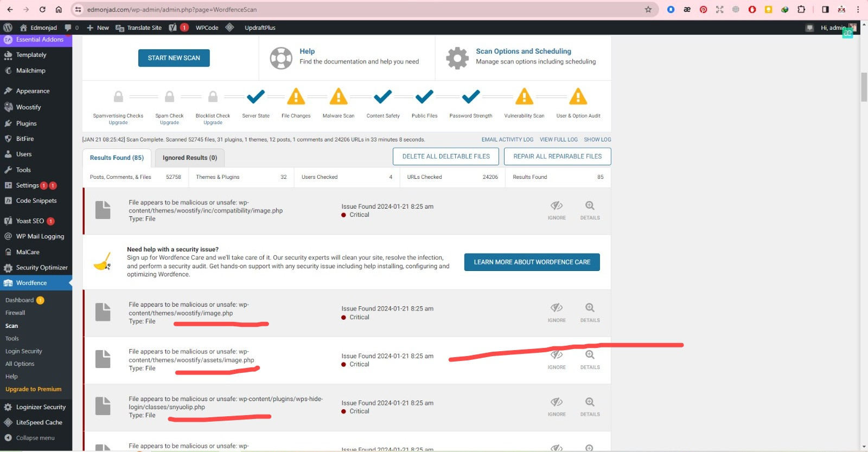Open Scan Options gear icon

click(x=457, y=58)
